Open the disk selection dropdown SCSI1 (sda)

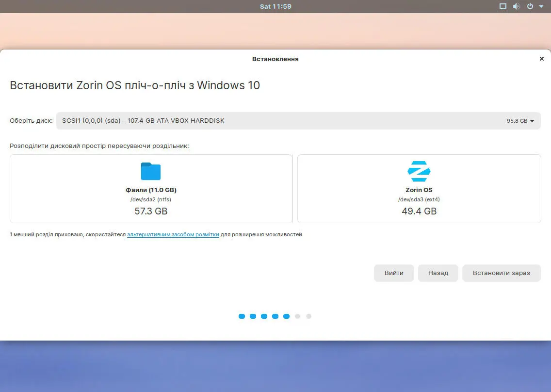(298, 121)
